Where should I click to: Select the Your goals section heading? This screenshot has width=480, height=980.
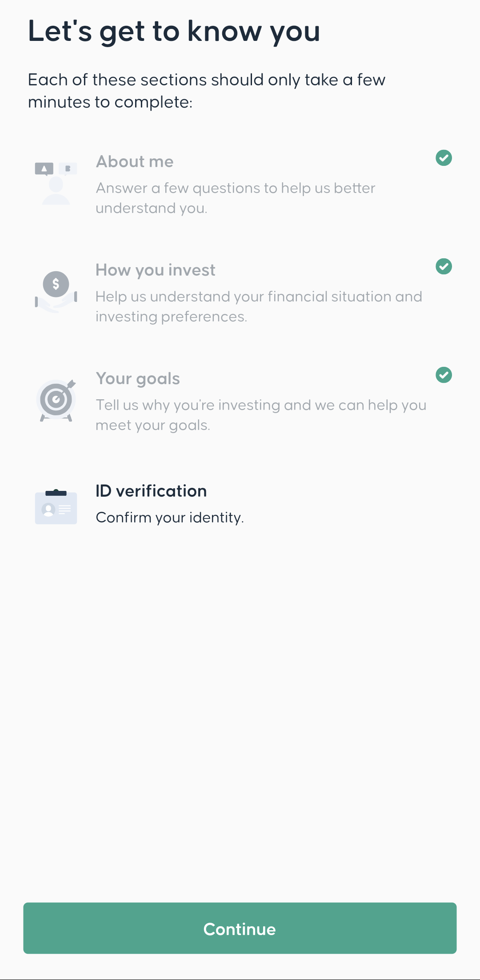point(138,378)
